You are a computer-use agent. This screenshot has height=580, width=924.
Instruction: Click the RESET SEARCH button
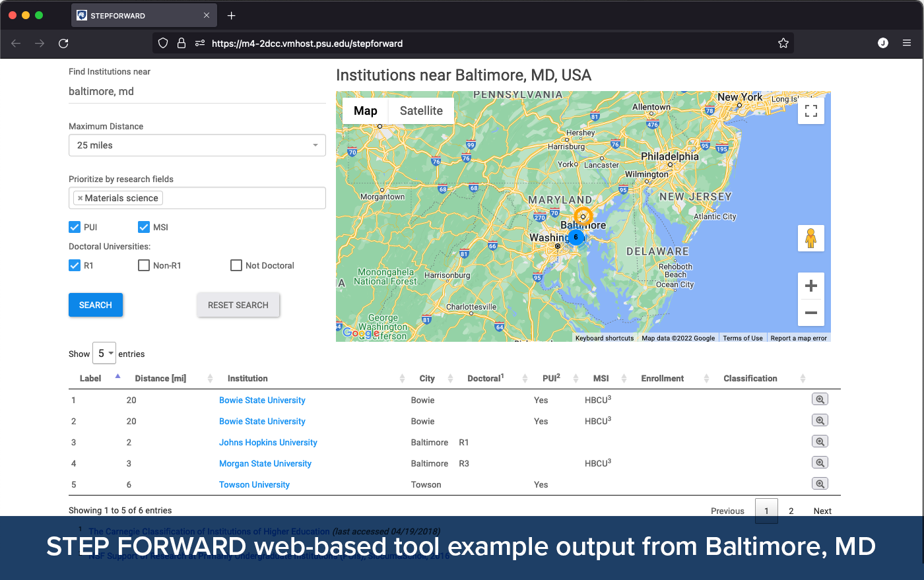pos(238,305)
